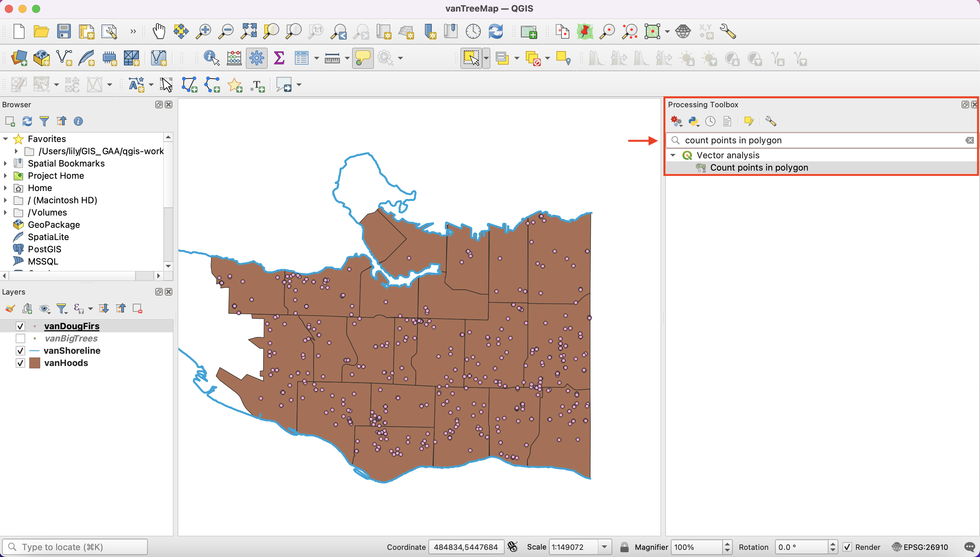This screenshot has height=557, width=980.
Task: Hide the vanShoreline layer
Action: click(20, 351)
